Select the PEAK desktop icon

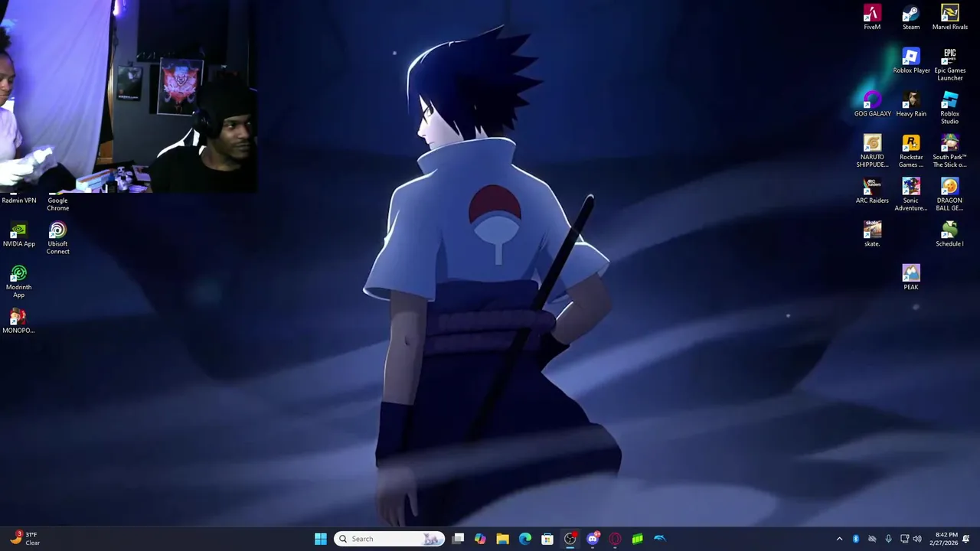pyautogui.click(x=910, y=278)
